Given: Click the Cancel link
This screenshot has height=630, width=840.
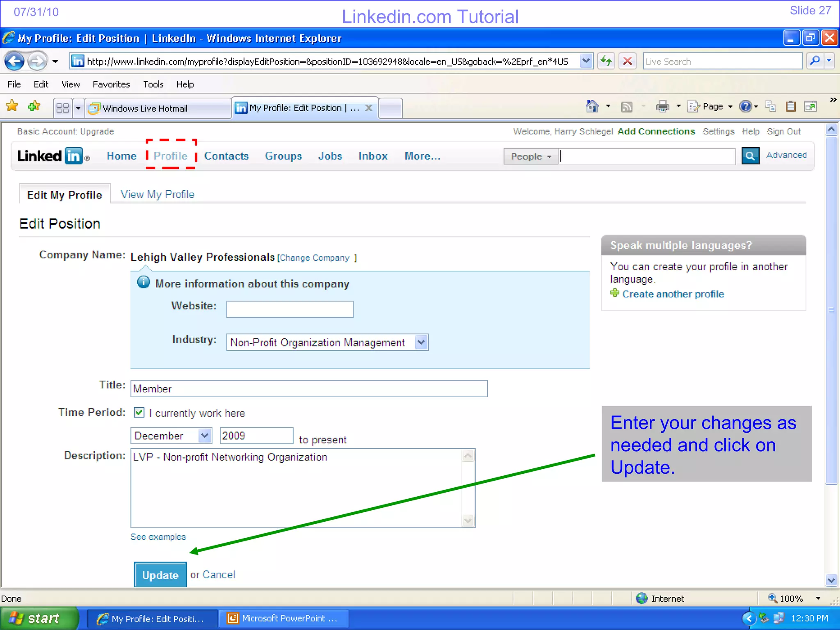Looking at the screenshot, I should [219, 575].
